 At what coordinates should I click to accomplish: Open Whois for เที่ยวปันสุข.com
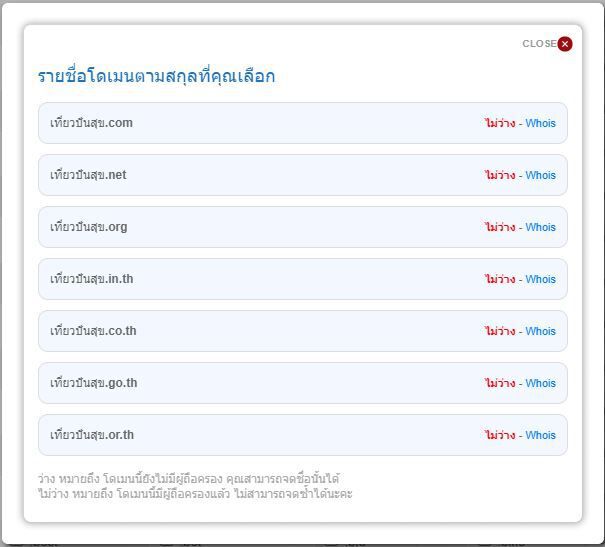pos(541,123)
